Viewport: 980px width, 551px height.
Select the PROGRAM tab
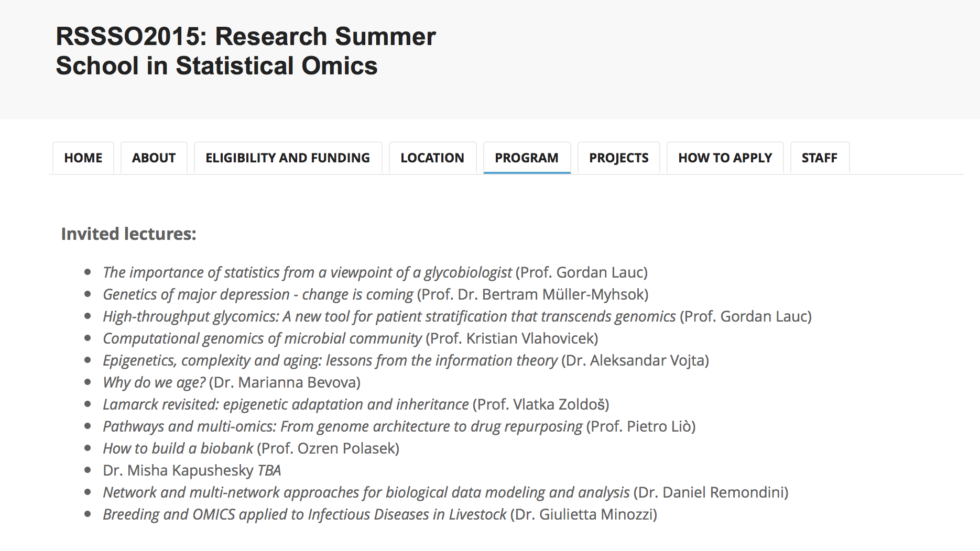coord(527,158)
